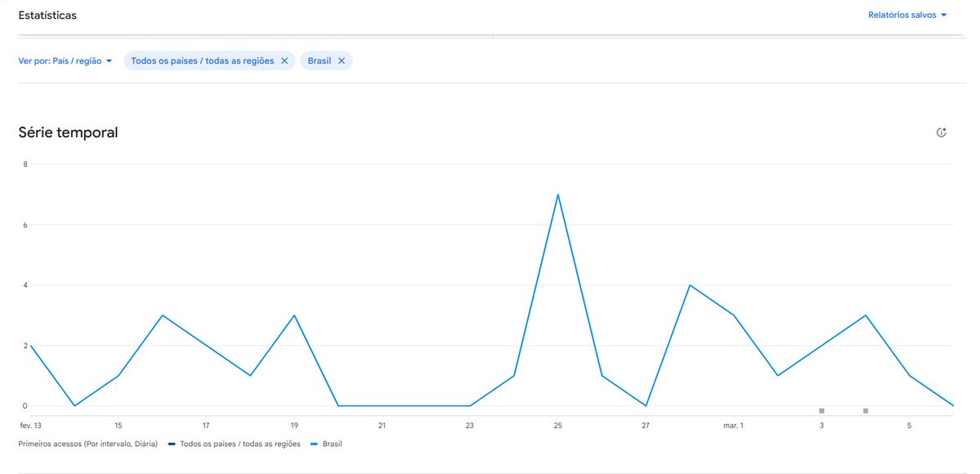Click the 'Primeiros acessos (Por intervalo, Diária)' label
Screen dimensions: 980x474
[x=88, y=444]
